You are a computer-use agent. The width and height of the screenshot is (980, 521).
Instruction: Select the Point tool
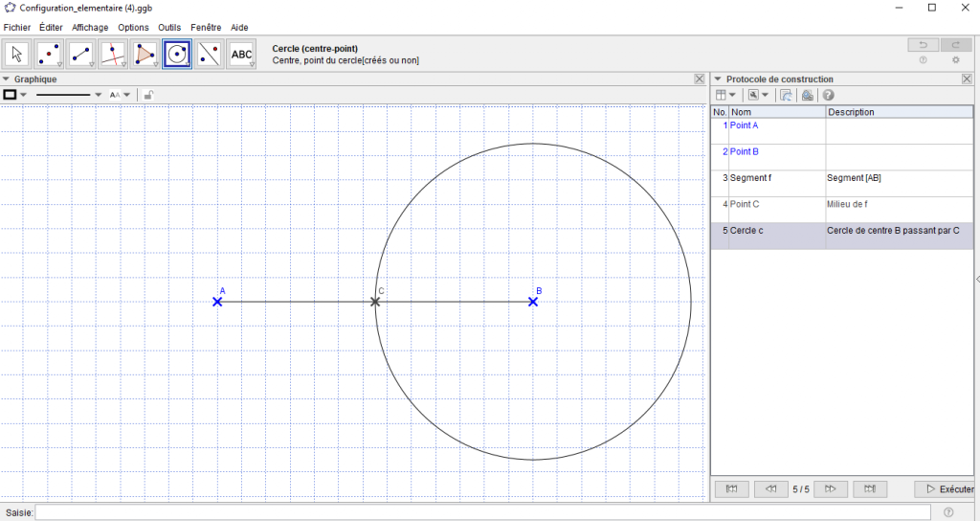click(x=50, y=54)
